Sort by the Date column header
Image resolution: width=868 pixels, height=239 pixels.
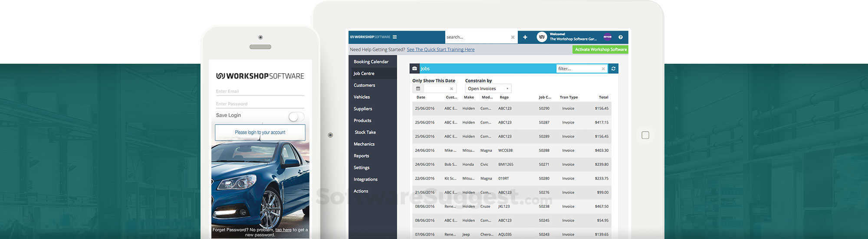(x=421, y=97)
